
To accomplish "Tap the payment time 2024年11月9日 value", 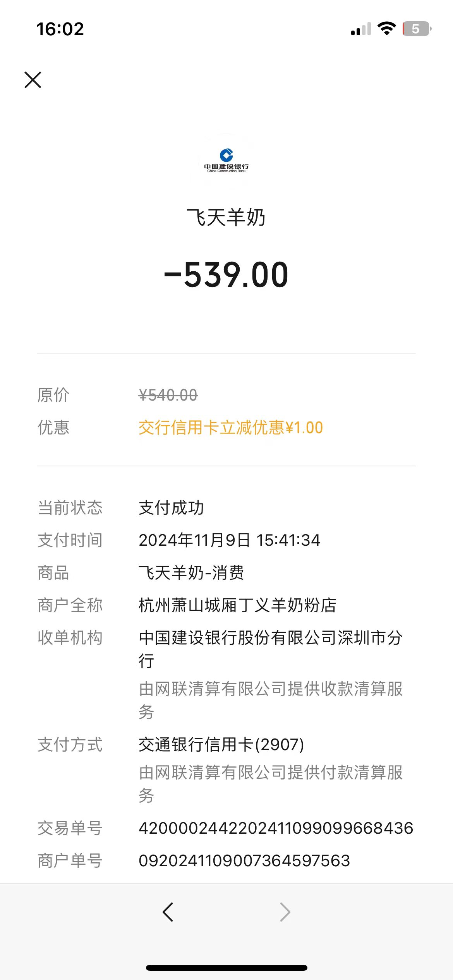I will click(229, 540).
